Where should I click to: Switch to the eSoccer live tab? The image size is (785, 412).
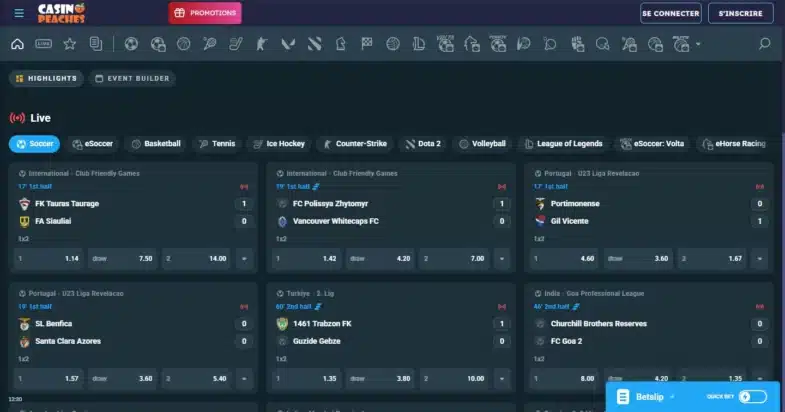[93, 144]
